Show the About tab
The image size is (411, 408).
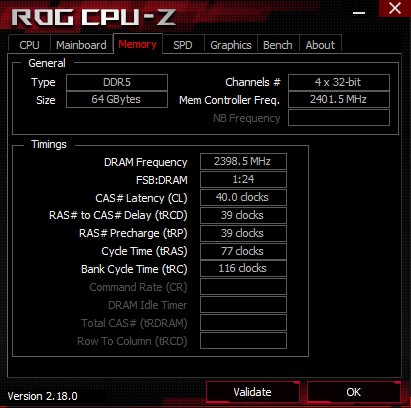click(x=320, y=44)
